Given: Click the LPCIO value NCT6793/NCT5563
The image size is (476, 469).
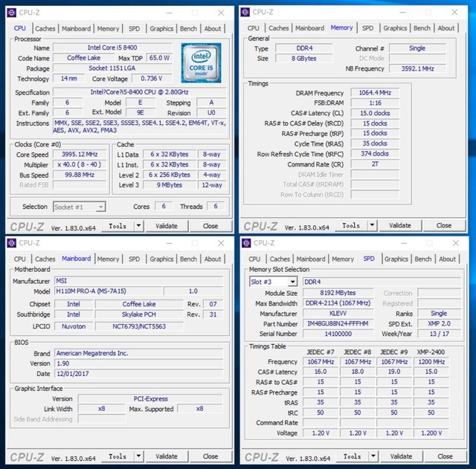Looking at the screenshot, I should click(x=139, y=326).
